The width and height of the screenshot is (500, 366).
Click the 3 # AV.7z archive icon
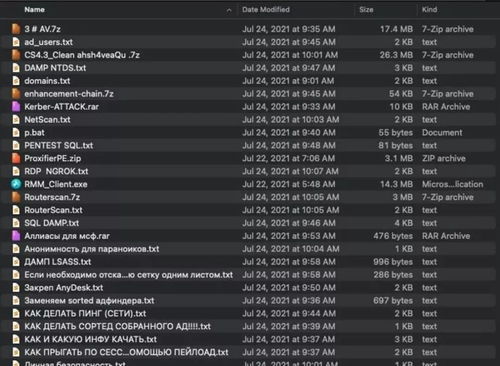pos(16,29)
